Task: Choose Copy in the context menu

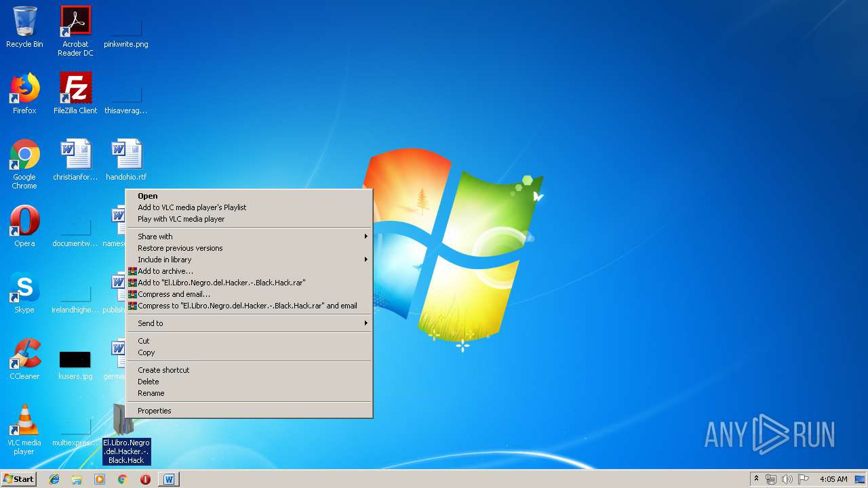Action: click(x=249, y=352)
